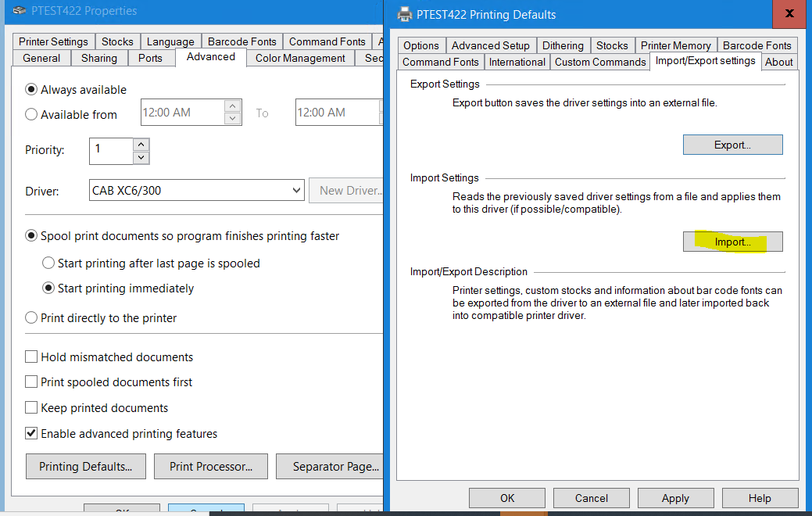The image size is (812, 516).
Task: Enable Hold mismatched documents checkbox
Action: (32, 357)
